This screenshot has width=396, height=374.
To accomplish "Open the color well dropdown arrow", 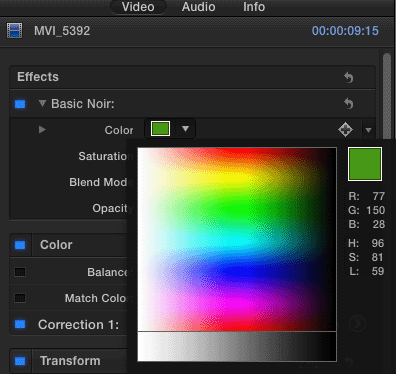I will click(x=185, y=129).
